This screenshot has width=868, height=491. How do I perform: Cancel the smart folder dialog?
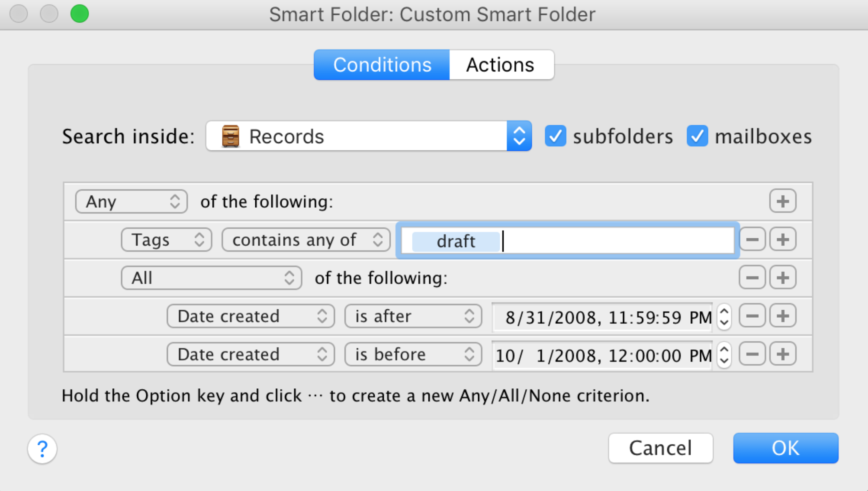[660, 448]
